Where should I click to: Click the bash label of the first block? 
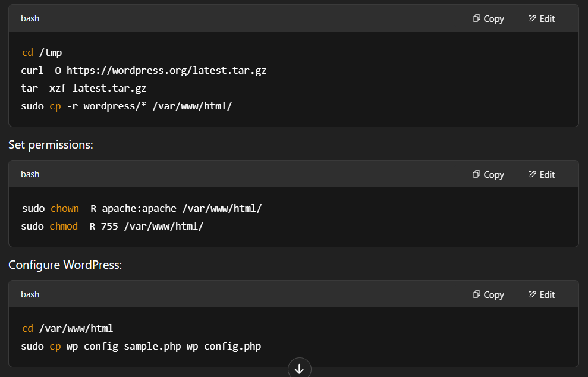(x=30, y=18)
